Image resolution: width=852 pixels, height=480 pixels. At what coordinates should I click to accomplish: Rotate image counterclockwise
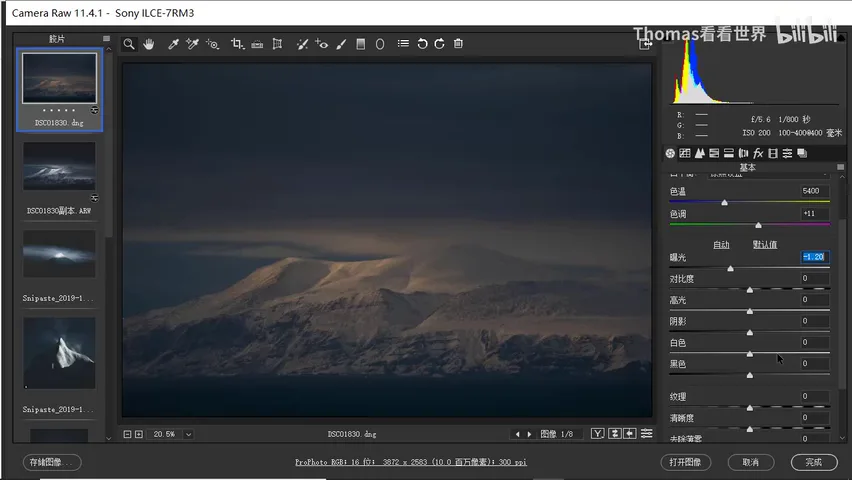tap(422, 44)
